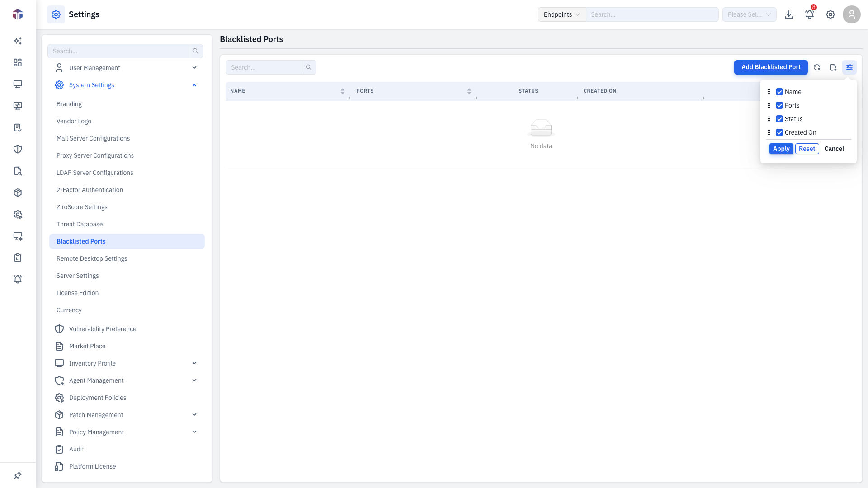This screenshot has width=868, height=488.
Task: Open License Edition
Action: pos(77,293)
